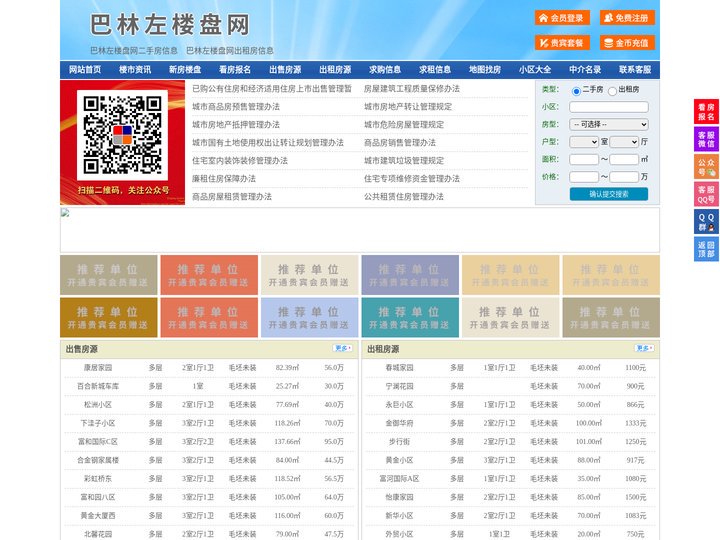Image resolution: width=720 pixels, height=540 pixels.
Task: Open the 求购信息 navigation item
Action: (x=385, y=70)
